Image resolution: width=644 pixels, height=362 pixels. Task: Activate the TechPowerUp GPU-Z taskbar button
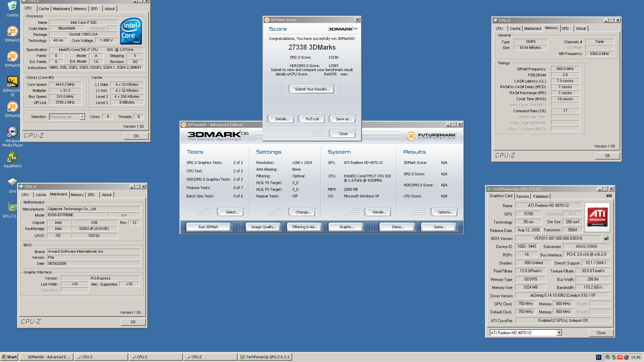265,357
